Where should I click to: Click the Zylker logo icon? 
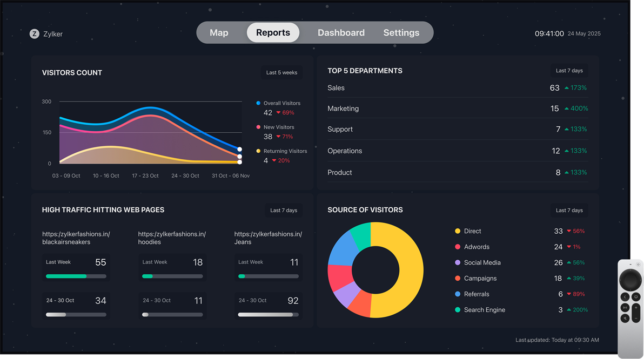(33, 33)
